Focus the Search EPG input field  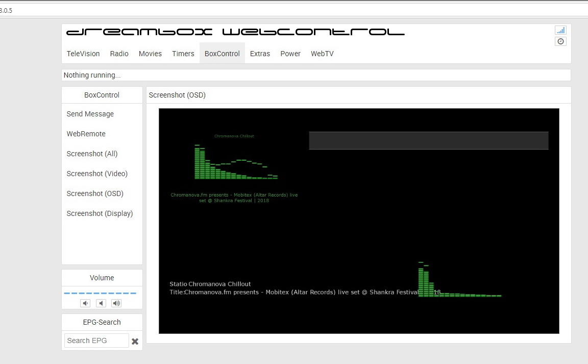click(x=96, y=341)
